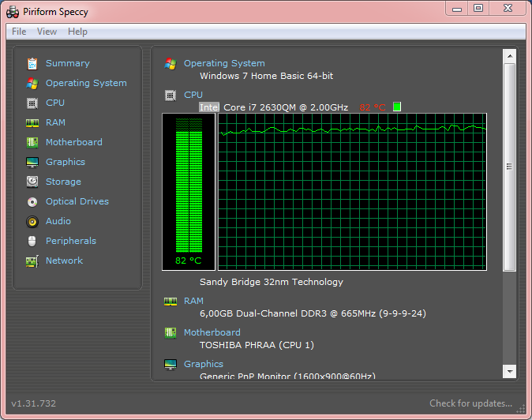Click Check for updates link
Screen dimensions: 532x420
pyautogui.click(x=471, y=403)
